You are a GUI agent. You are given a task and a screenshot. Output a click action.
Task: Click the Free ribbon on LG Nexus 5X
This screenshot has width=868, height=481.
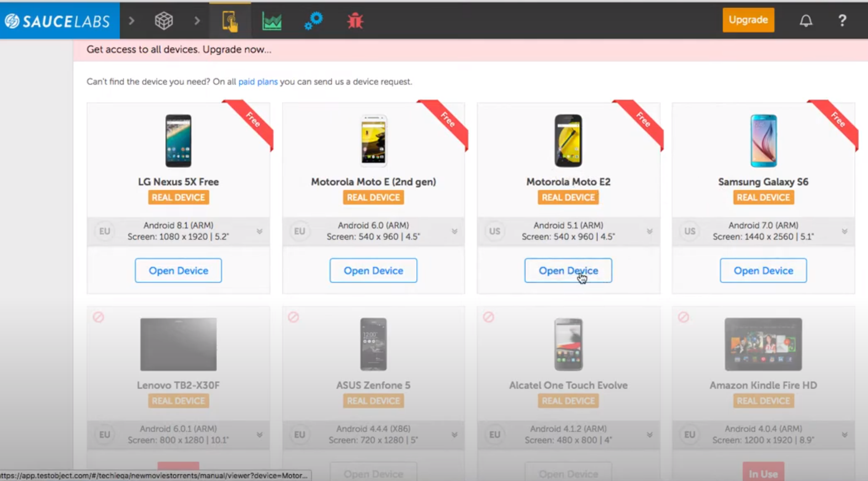tap(251, 121)
